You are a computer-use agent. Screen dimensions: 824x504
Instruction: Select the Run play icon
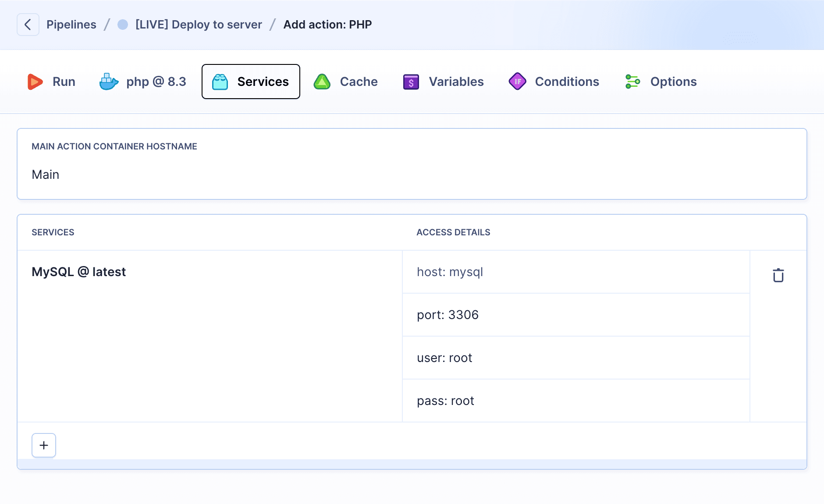(36, 82)
